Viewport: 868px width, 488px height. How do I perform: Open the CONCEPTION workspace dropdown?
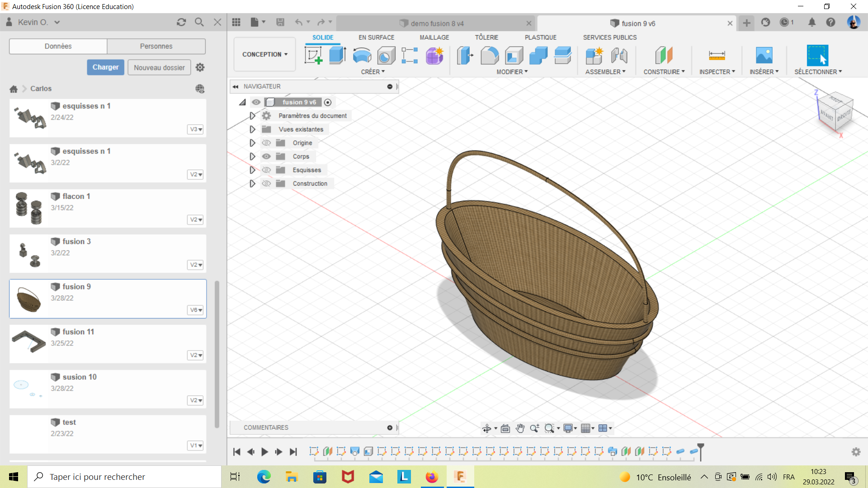pyautogui.click(x=264, y=54)
